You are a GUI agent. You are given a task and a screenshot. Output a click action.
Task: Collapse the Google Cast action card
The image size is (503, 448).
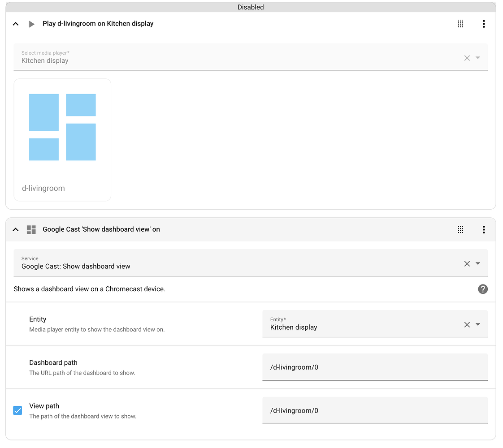coord(15,229)
